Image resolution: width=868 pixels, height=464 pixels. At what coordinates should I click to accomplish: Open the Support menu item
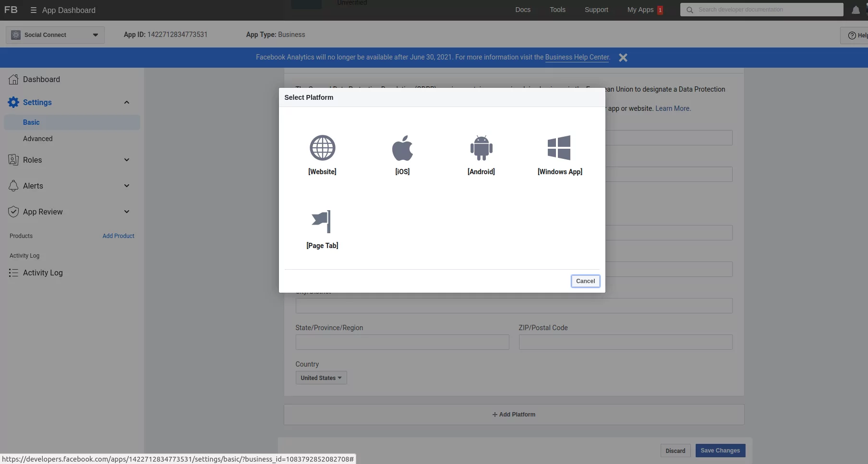[596, 10]
